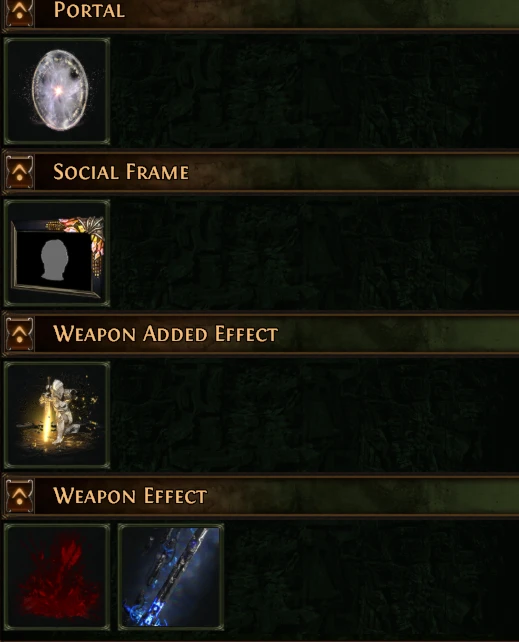
Task: Collapse the Portal section arrow
Action: [19, 12]
